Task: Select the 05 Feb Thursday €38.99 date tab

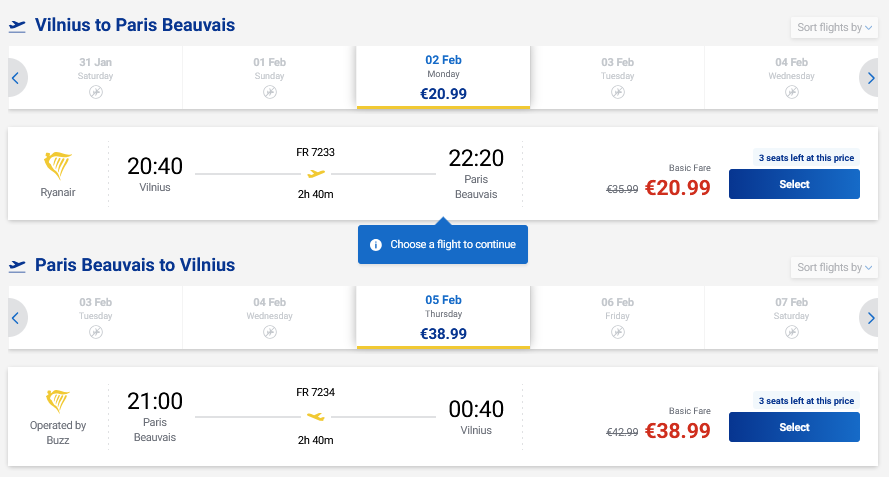Action: click(443, 317)
